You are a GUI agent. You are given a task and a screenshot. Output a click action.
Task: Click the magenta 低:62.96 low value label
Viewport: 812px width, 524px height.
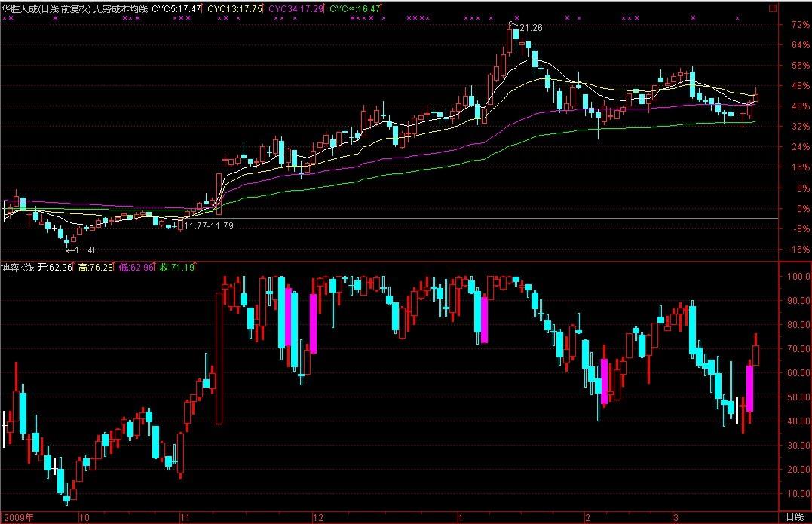click(136, 267)
